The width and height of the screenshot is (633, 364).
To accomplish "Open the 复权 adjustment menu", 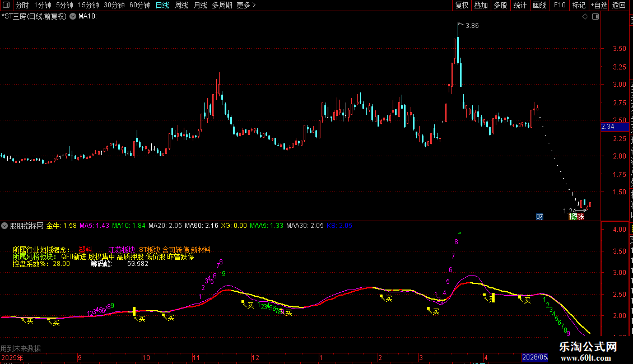I will [x=462, y=5].
